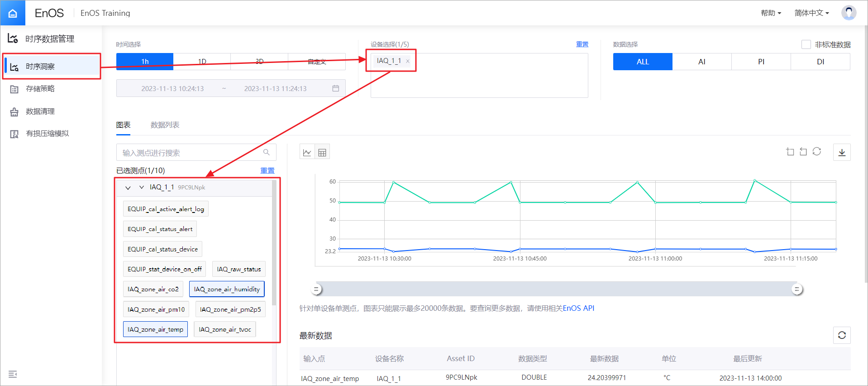Refresh the latest data table
This screenshot has height=386, width=868.
[842, 335]
